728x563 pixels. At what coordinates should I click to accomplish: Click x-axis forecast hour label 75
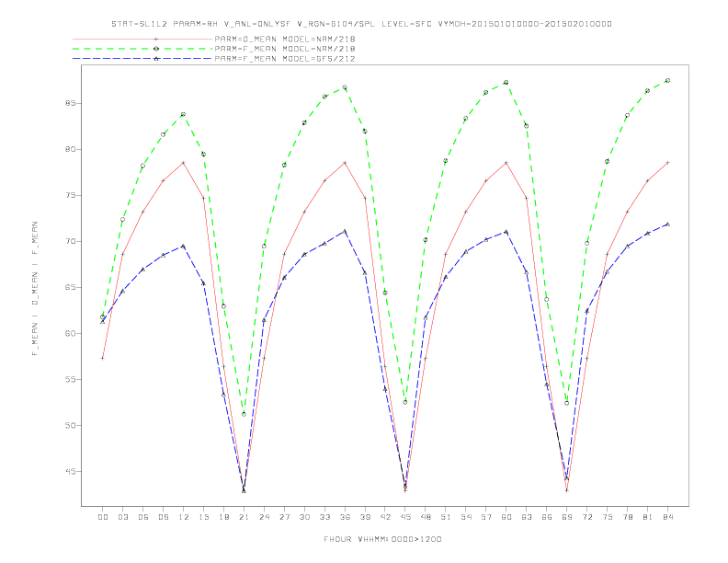[x=608, y=517]
